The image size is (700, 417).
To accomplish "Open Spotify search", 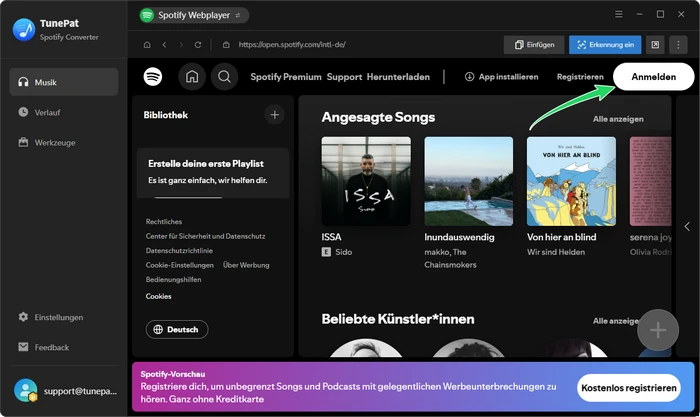I will click(224, 77).
